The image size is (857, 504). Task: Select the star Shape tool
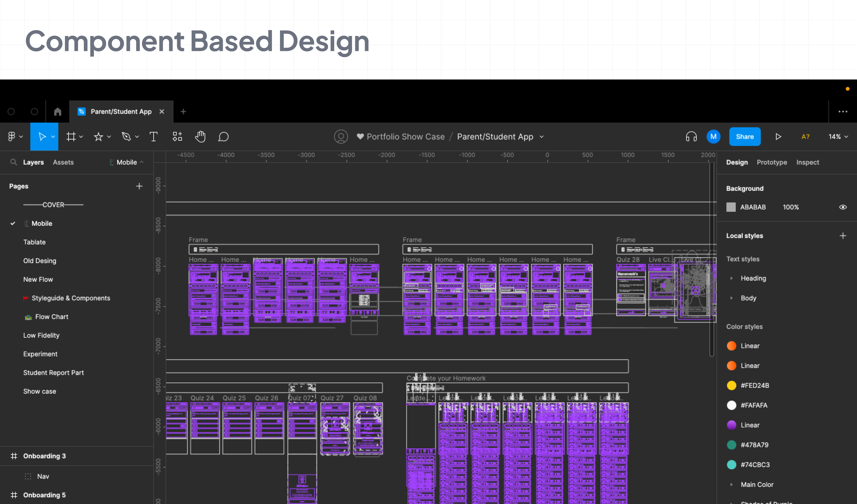coord(98,137)
